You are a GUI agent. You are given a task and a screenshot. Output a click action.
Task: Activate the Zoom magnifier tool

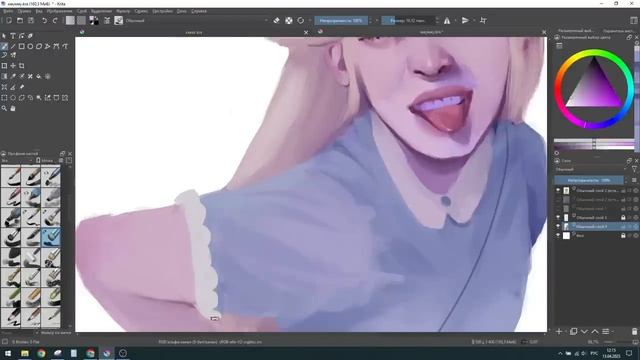4,109
